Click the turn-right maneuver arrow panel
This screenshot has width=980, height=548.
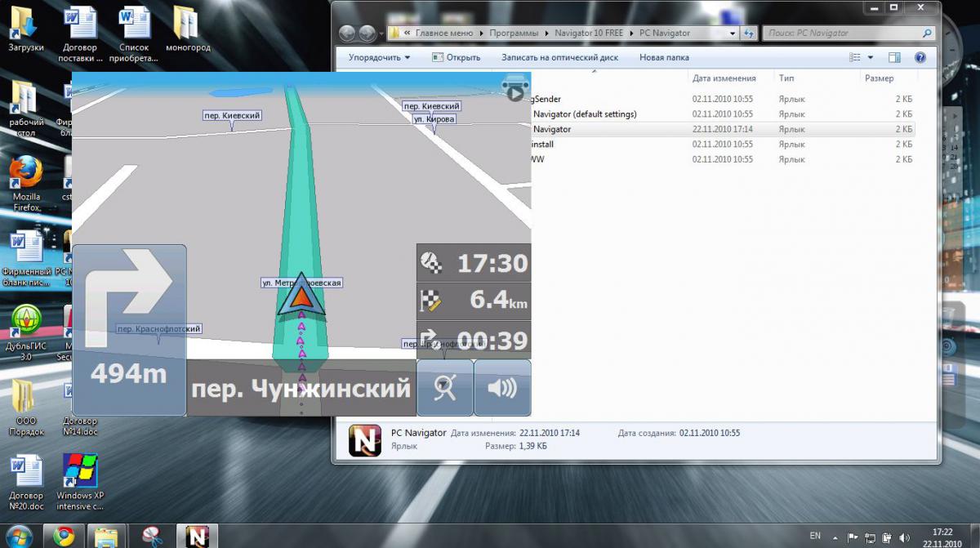tap(129, 290)
